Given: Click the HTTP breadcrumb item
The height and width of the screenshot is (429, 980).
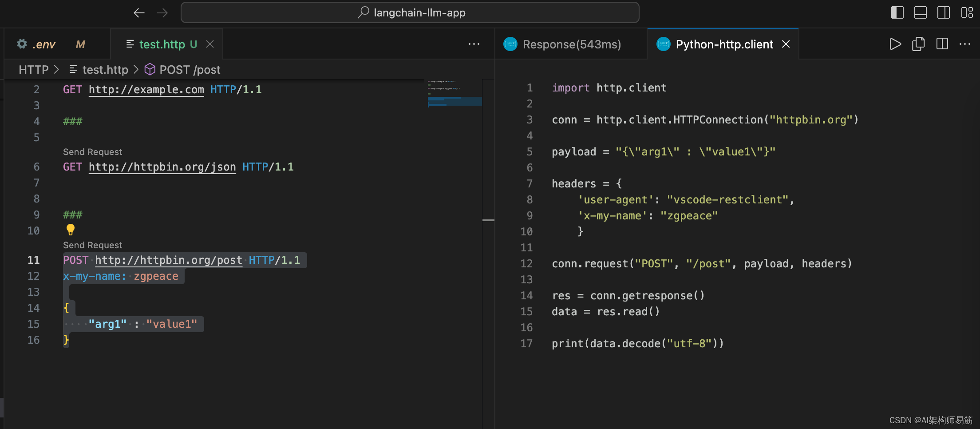Looking at the screenshot, I should point(34,70).
